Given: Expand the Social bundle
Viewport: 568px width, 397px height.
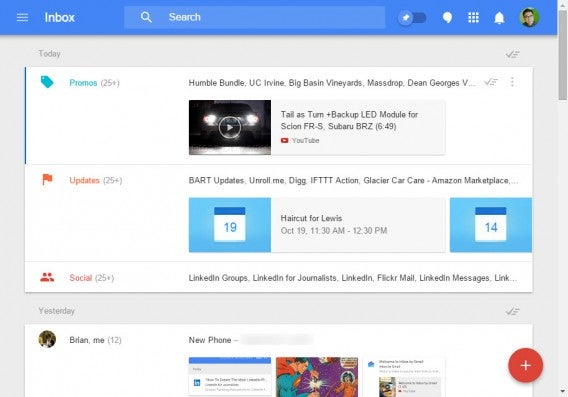Looking at the screenshot, I should 80,278.
